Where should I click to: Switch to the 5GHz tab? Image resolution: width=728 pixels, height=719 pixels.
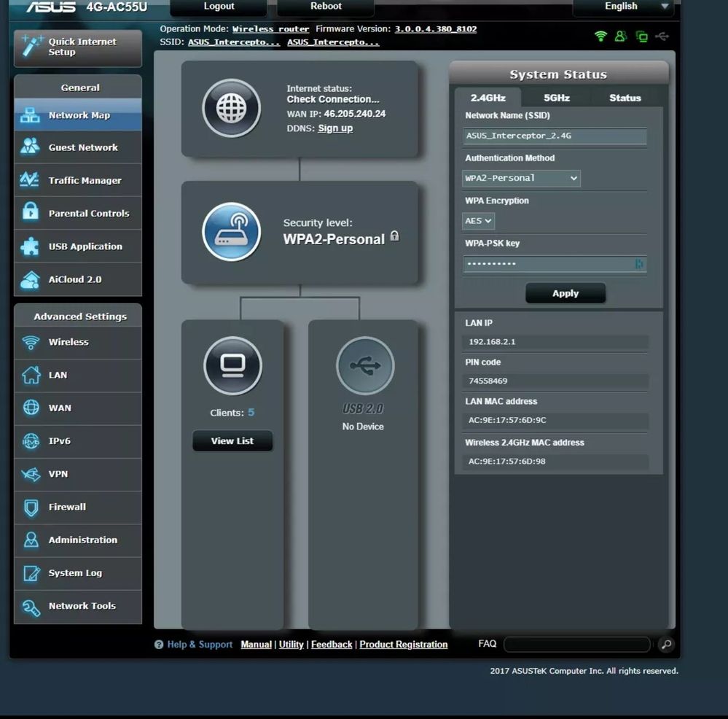pyautogui.click(x=556, y=97)
